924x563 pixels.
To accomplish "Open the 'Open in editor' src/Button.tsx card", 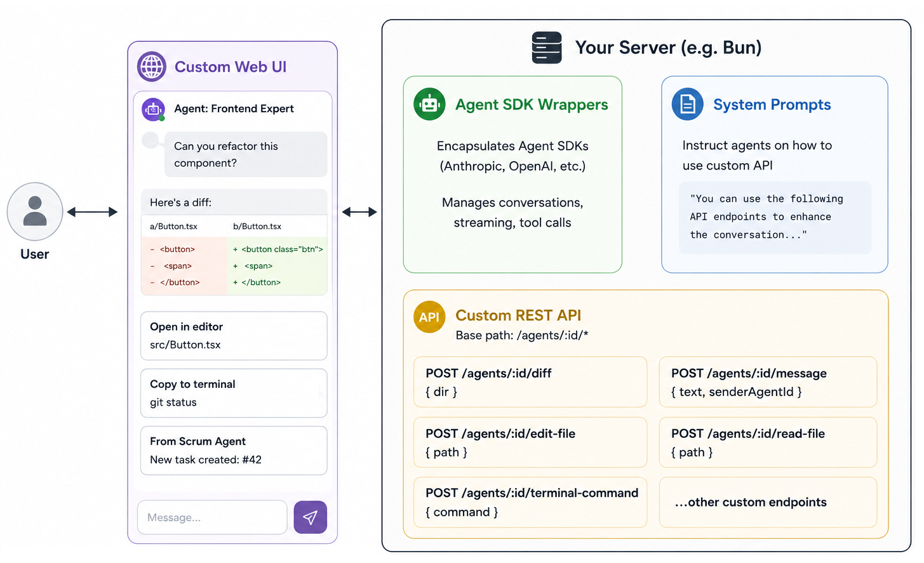I will [x=234, y=336].
